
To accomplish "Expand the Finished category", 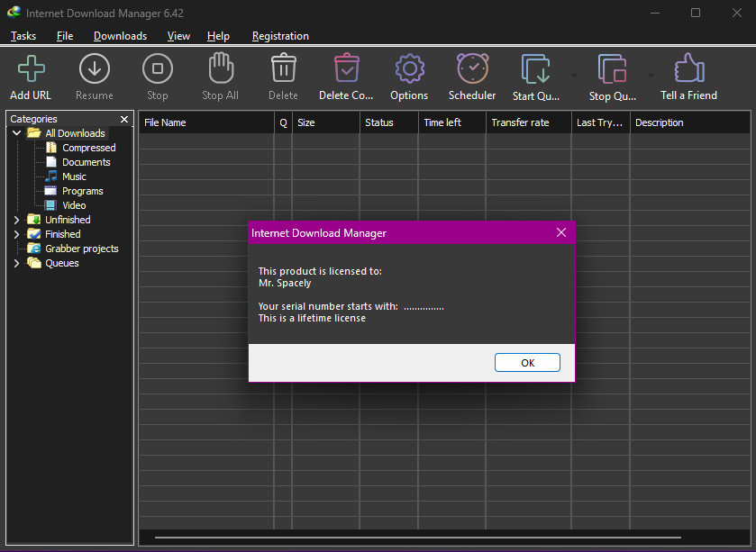I will click(x=17, y=234).
